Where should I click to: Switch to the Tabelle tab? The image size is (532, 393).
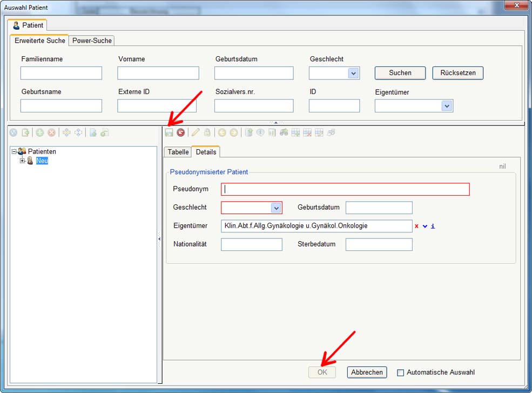coord(178,152)
